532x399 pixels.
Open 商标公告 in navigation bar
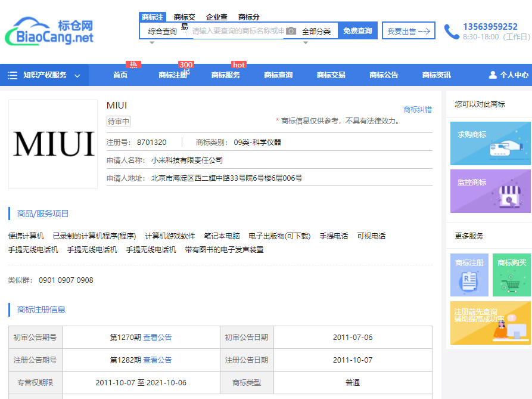point(384,75)
